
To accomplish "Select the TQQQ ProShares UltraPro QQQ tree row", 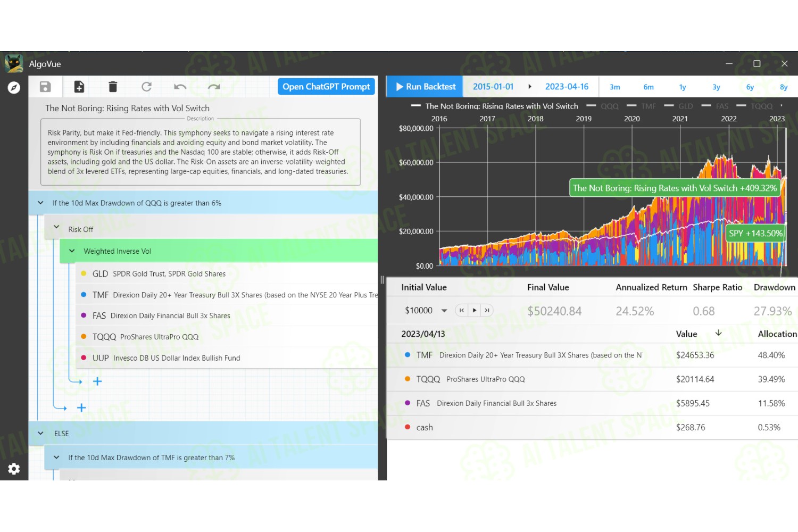I will click(x=227, y=337).
